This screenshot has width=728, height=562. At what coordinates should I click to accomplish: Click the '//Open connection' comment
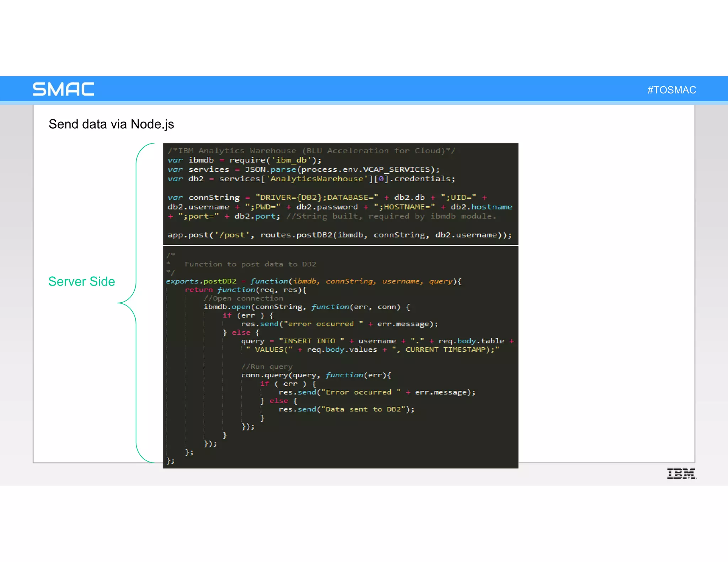coord(243,298)
